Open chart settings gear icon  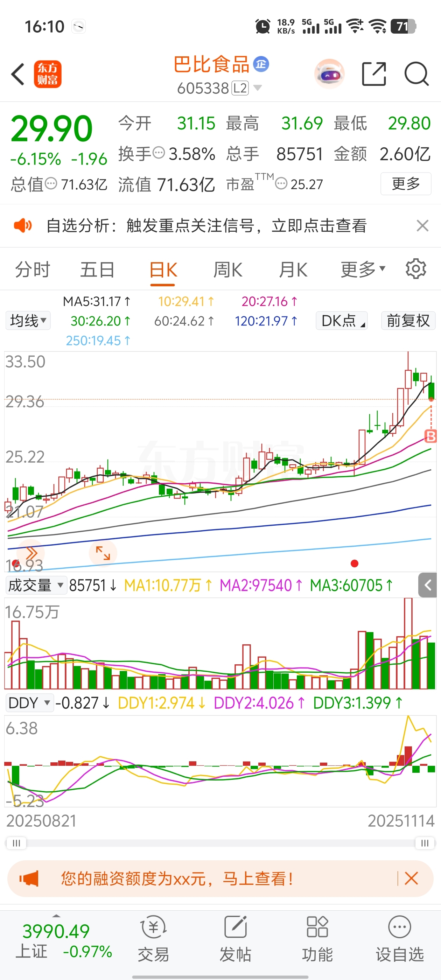point(416,269)
